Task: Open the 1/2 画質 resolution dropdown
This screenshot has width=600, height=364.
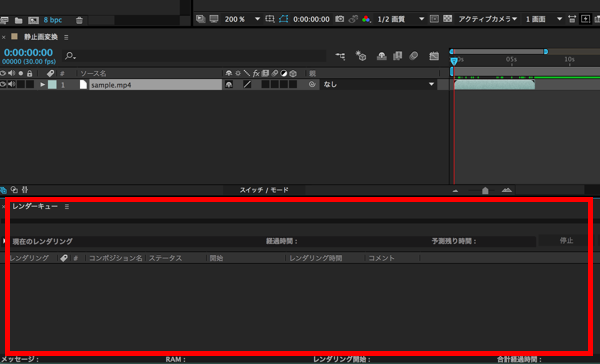Action: pos(400,19)
